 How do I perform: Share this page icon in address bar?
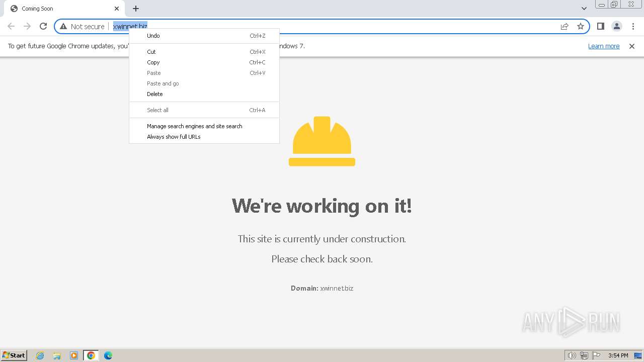[565, 26]
